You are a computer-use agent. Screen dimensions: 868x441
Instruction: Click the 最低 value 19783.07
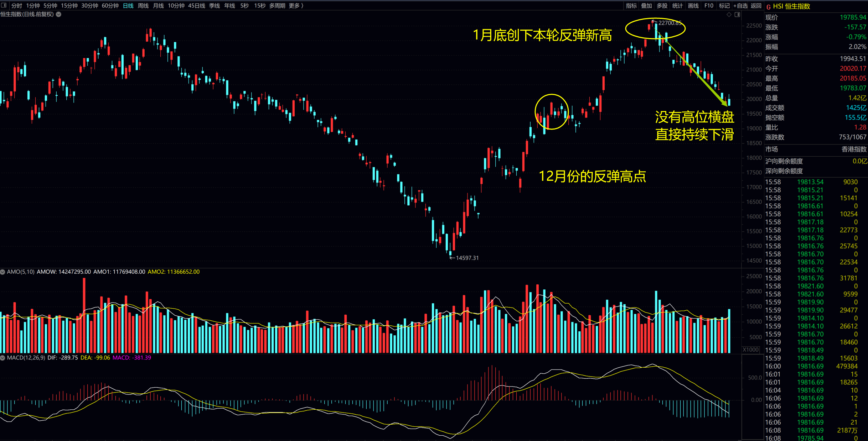[853, 88]
